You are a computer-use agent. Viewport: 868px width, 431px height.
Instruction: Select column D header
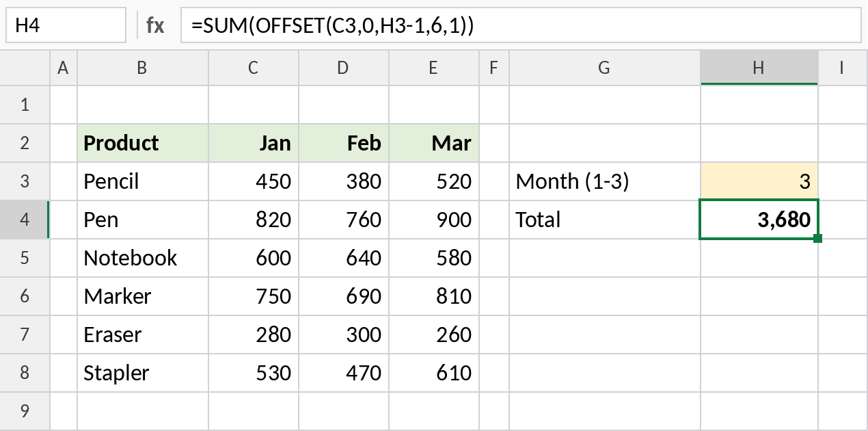click(344, 67)
